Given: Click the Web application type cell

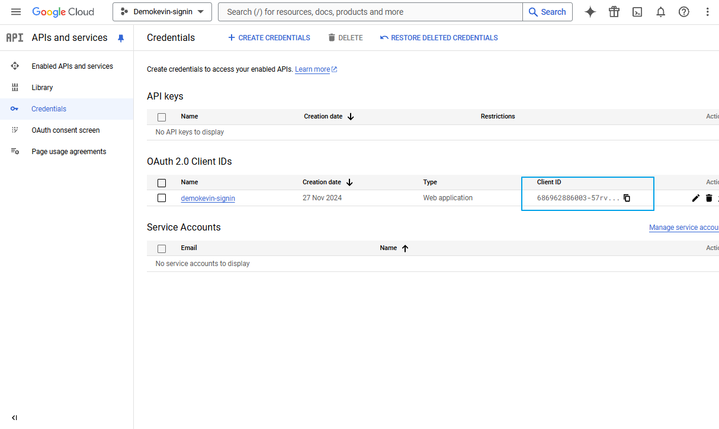Looking at the screenshot, I should (448, 198).
